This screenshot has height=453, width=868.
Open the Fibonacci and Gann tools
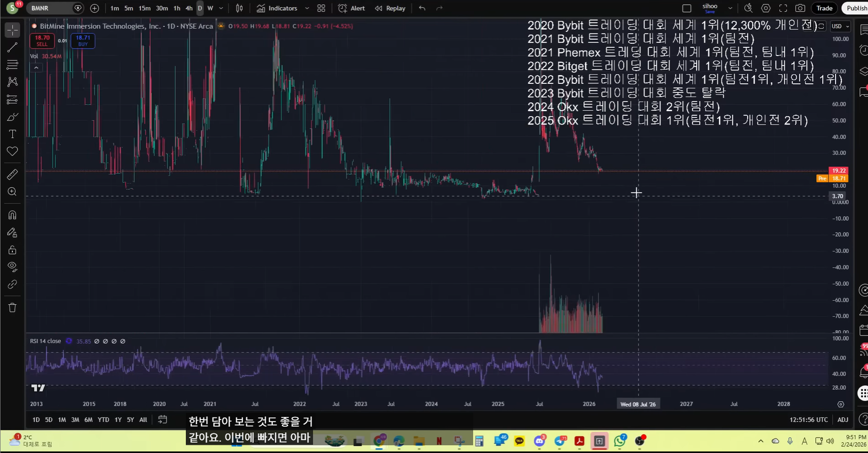(x=12, y=64)
